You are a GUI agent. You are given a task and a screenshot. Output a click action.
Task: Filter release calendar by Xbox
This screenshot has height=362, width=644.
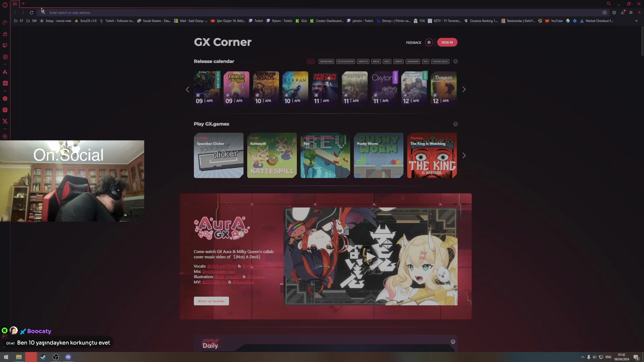[x=376, y=62]
